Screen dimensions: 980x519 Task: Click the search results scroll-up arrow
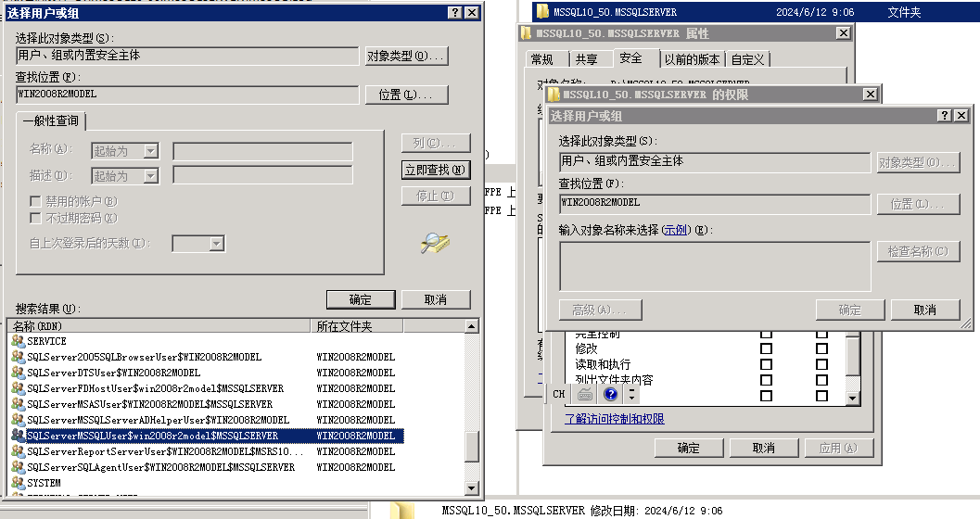click(x=472, y=326)
